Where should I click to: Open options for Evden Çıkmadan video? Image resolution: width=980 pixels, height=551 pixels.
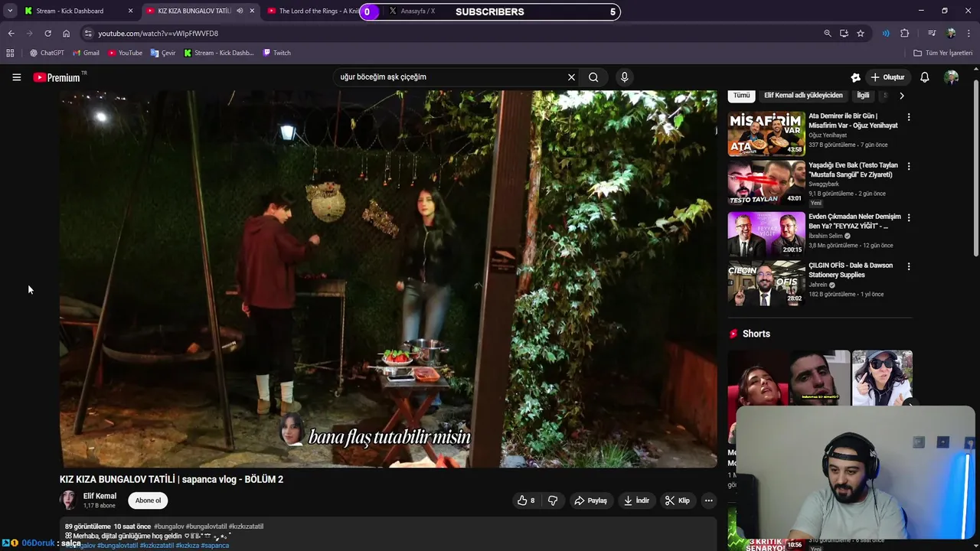[909, 217]
